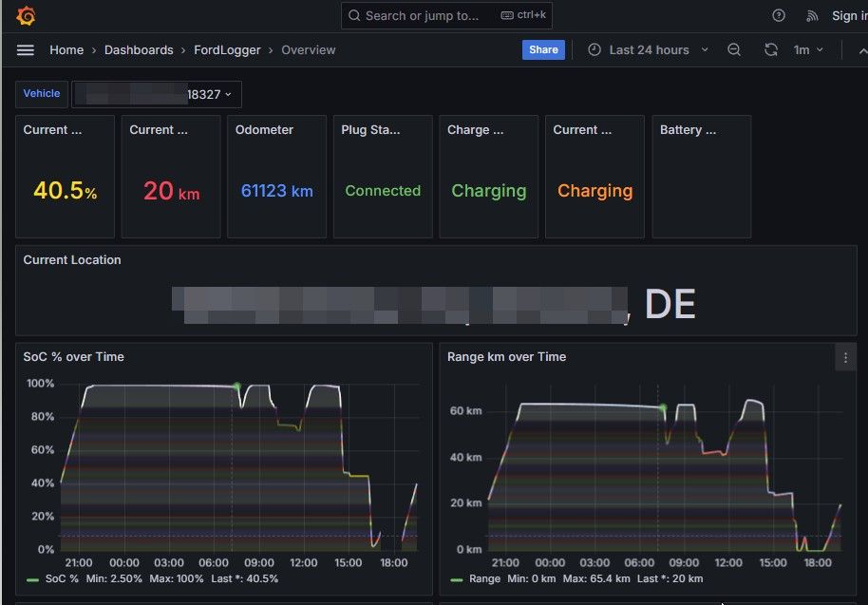This screenshot has height=605, width=868.
Task: Focus the Search or jump to field
Action: coord(446,15)
